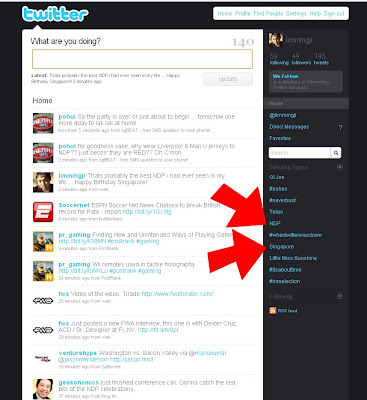Open limmingji's profile picture in the sidebar
Viewport: 367px width, 400px height.
[x=276, y=40]
